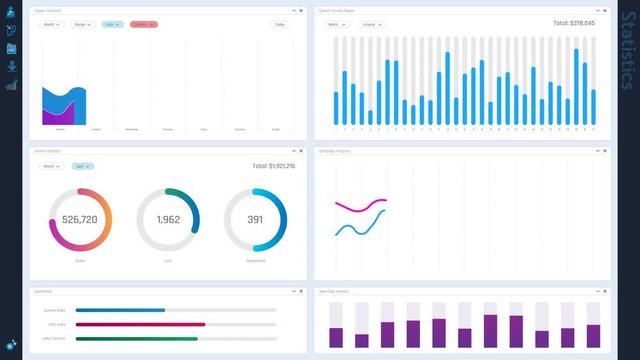Expand Month dropdown in Client Activity Report

[x=336, y=24]
